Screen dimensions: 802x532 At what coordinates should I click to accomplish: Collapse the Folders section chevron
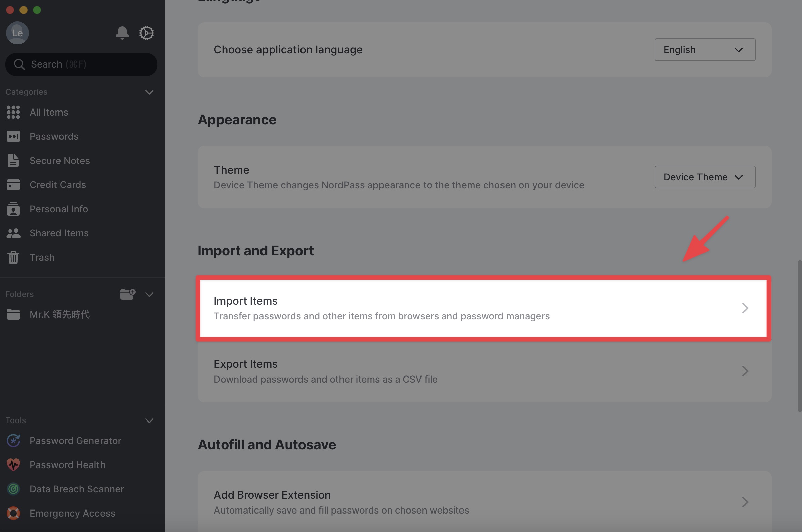point(149,294)
